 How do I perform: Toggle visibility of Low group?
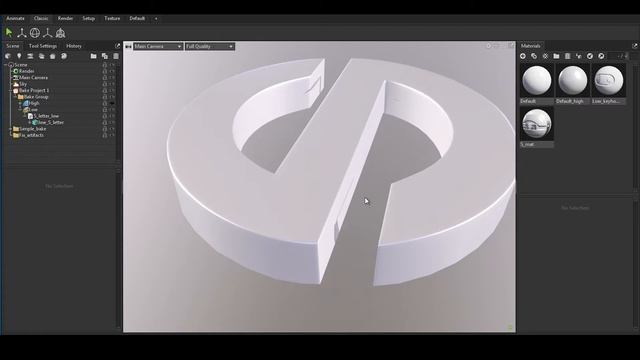[x=112, y=110]
